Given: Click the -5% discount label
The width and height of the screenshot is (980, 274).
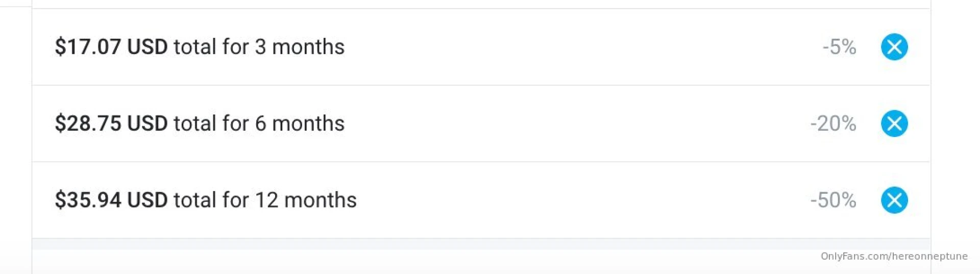Looking at the screenshot, I should point(839,47).
